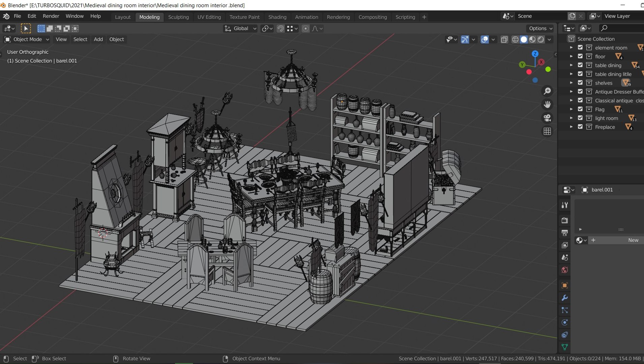Toggle proportional editing icon
The width and height of the screenshot is (644, 364).
[305, 29]
